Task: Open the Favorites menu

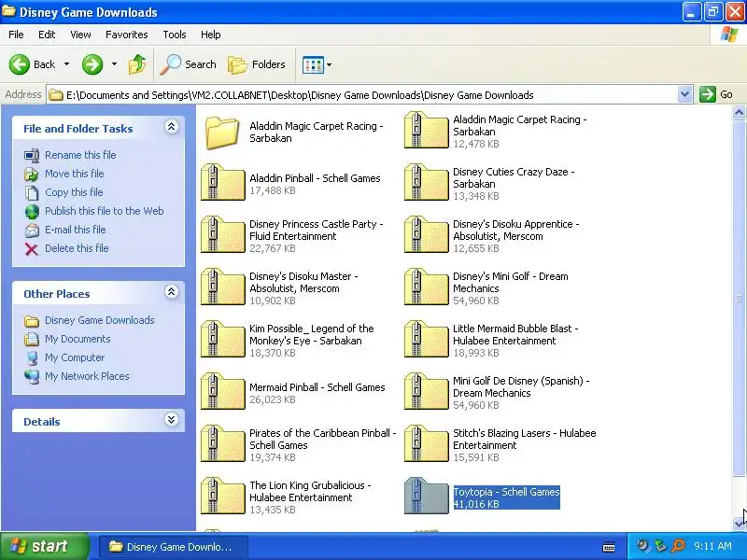Action: [x=127, y=35]
